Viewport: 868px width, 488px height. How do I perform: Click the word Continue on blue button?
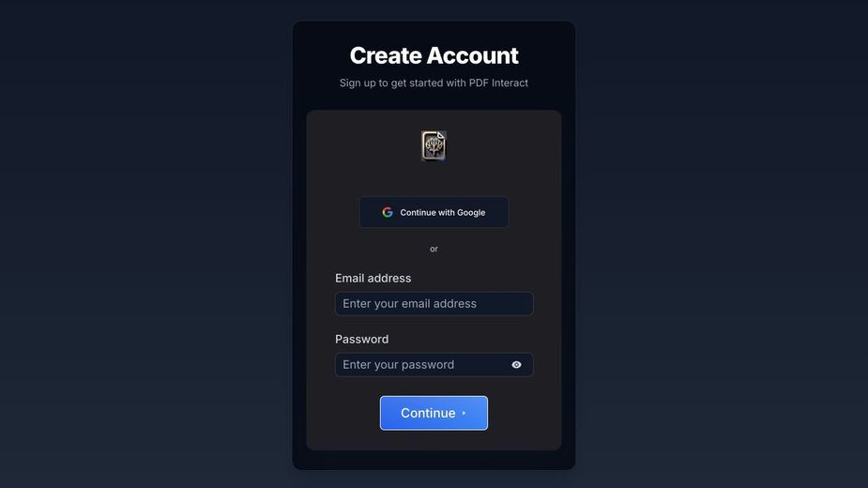coord(428,413)
